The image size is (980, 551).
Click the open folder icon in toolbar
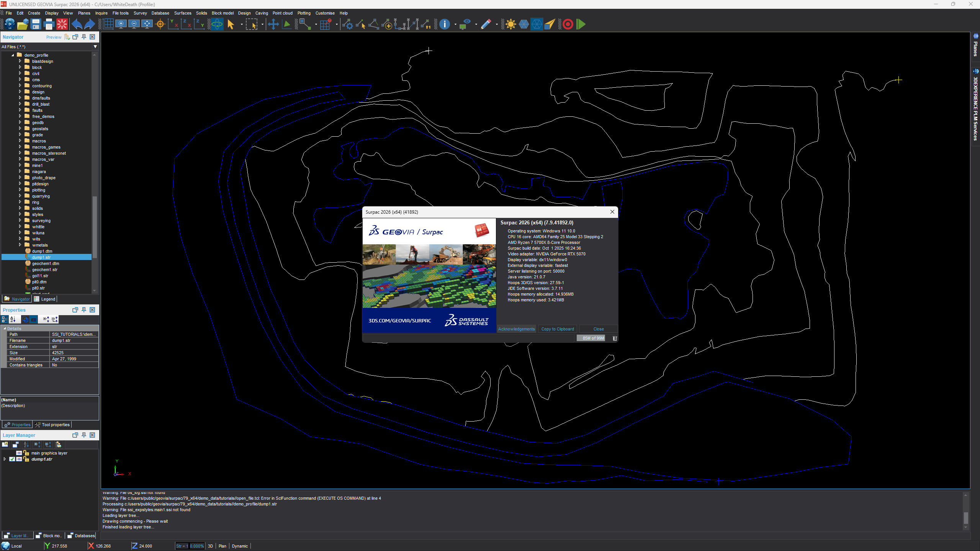click(23, 24)
